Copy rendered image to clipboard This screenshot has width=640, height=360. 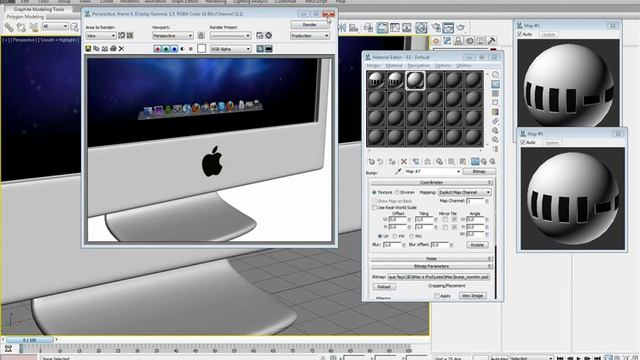tap(96, 49)
